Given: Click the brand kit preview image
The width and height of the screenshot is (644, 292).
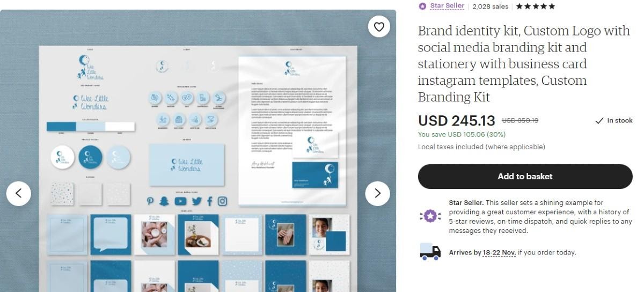Looking at the screenshot, I should point(198,151).
